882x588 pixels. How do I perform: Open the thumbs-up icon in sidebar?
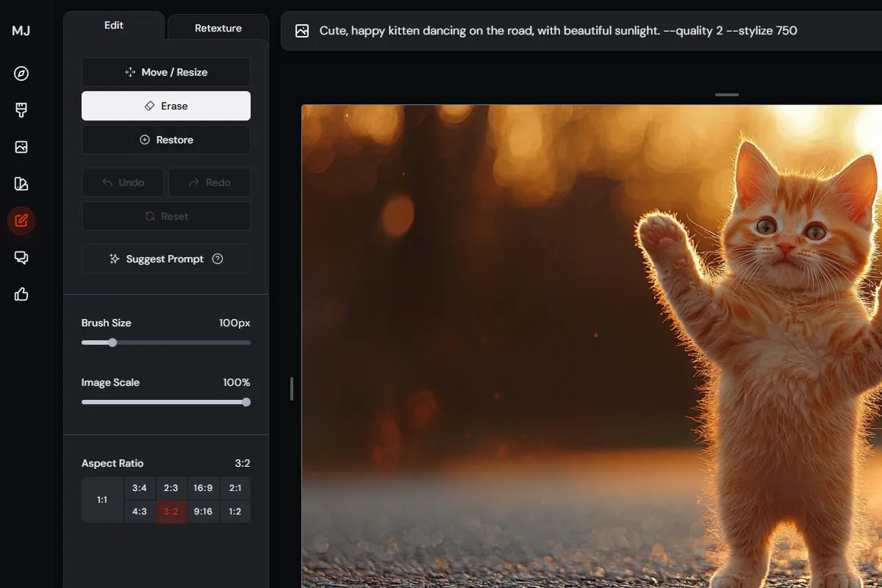tap(21, 294)
